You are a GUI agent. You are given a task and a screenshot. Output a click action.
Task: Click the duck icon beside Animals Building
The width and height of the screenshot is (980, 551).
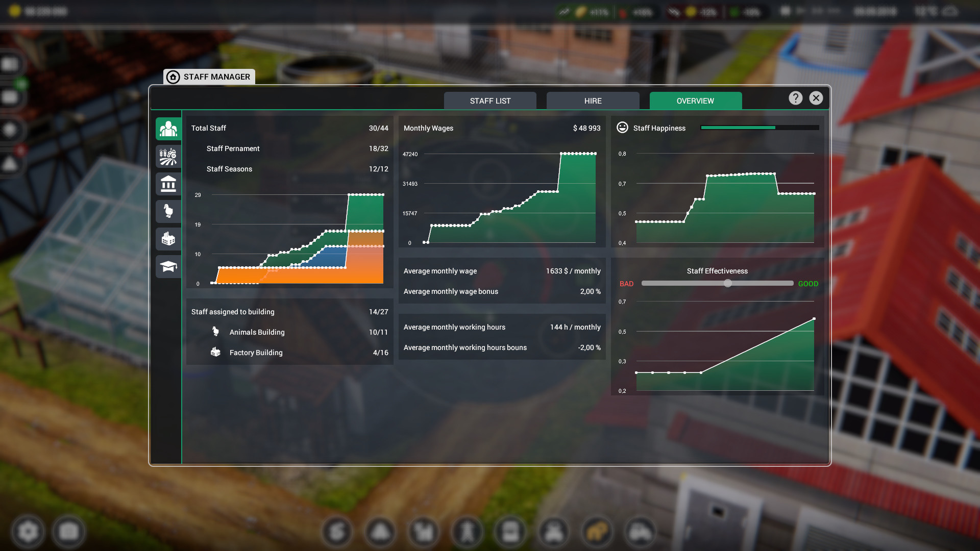pyautogui.click(x=215, y=331)
